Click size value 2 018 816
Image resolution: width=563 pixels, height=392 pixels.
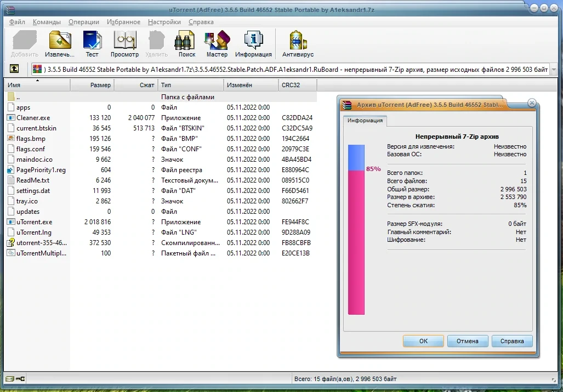tap(97, 222)
